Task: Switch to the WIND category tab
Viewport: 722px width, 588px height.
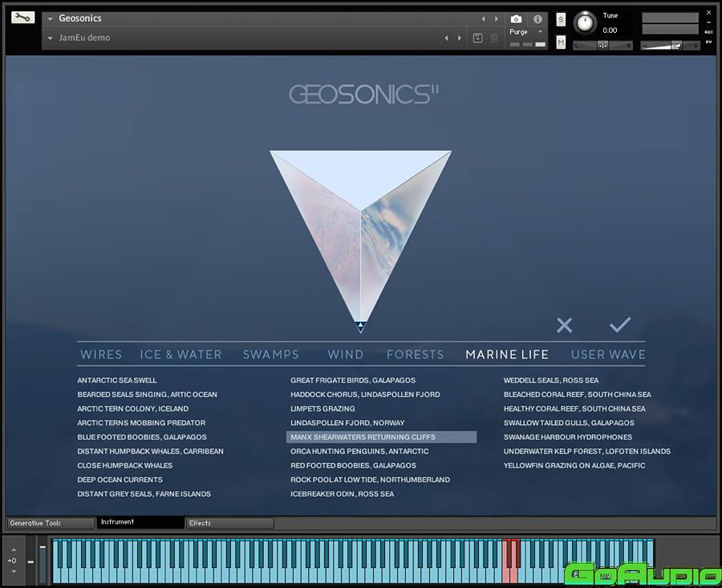Action: [x=345, y=354]
